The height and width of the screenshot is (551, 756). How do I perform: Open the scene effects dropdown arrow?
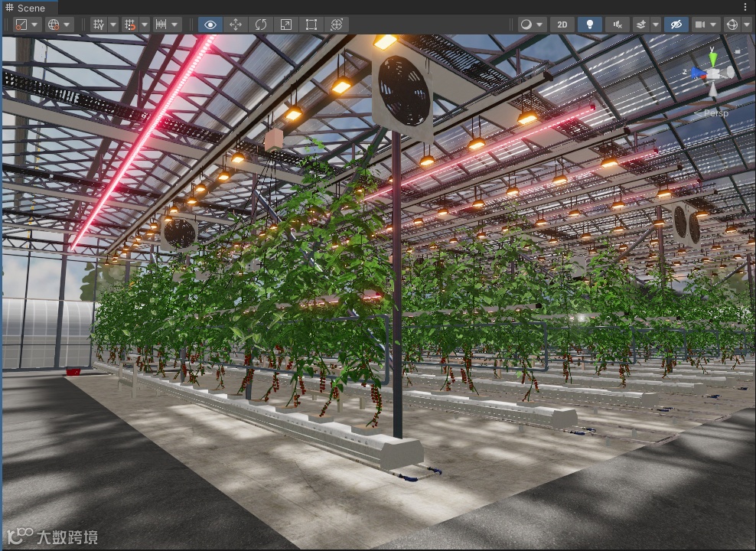coord(656,24)
